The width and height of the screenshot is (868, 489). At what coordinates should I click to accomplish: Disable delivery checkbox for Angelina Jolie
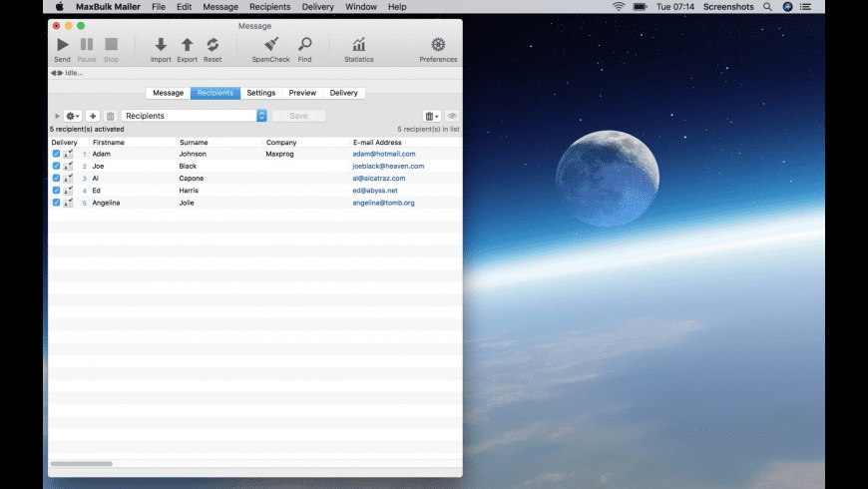(x=56, y=203)
